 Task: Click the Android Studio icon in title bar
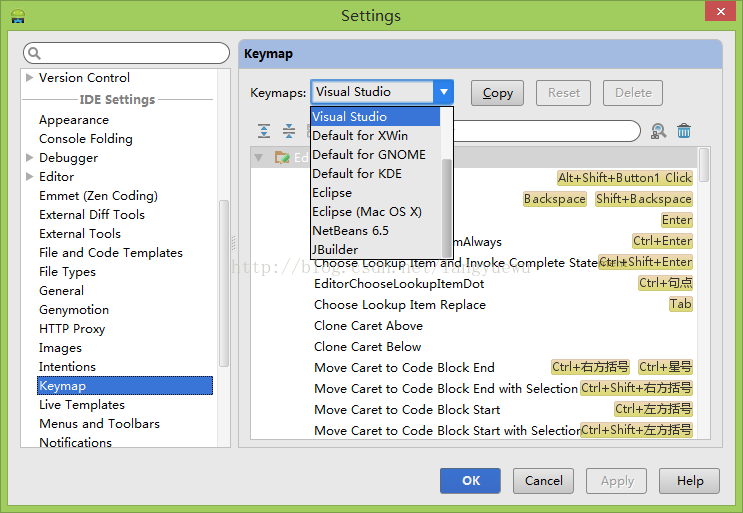point(18,15)
